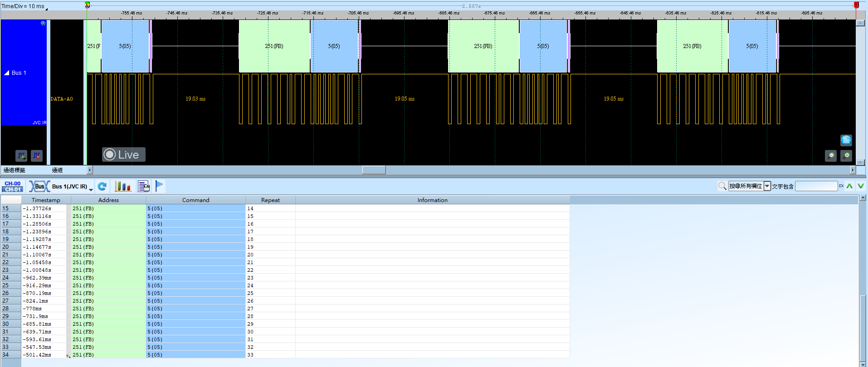Click the delete channel waveform icon
The width and height of the screenshot is (868, 367).
[37, 156]
